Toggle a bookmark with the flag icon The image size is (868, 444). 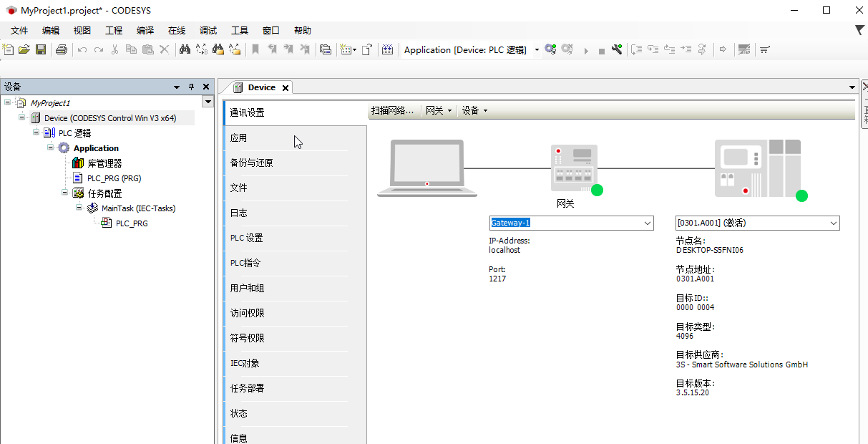(256, 49)
